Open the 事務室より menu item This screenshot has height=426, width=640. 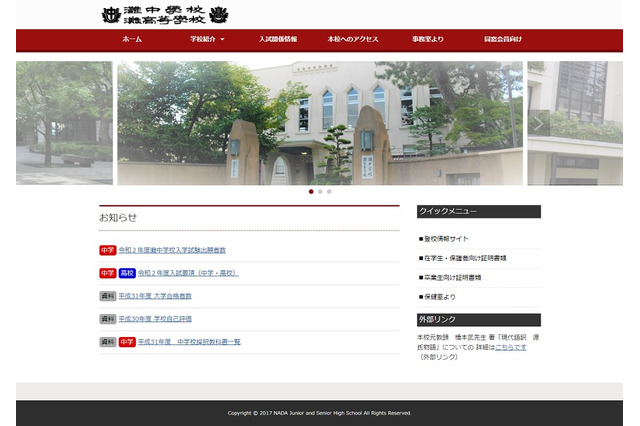point(428,39)
